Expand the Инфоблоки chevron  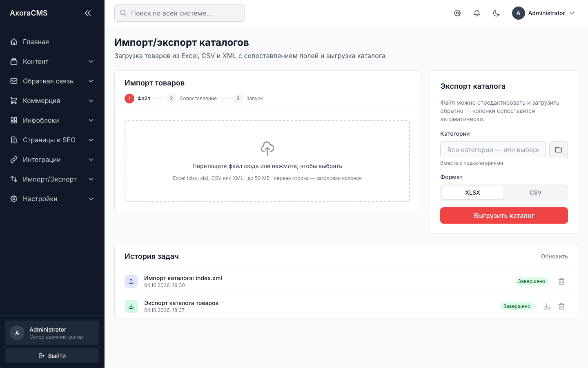coord(91,120)
